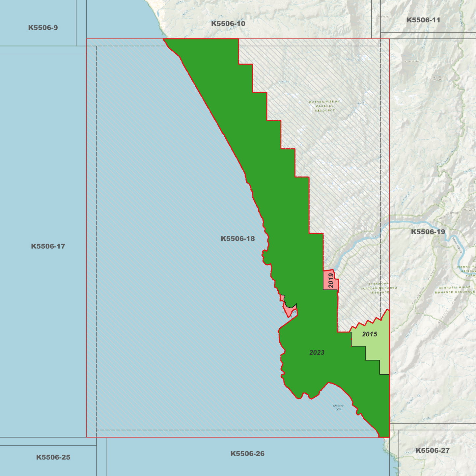Click the K5506-19 map sheet label

pos(428,232)
